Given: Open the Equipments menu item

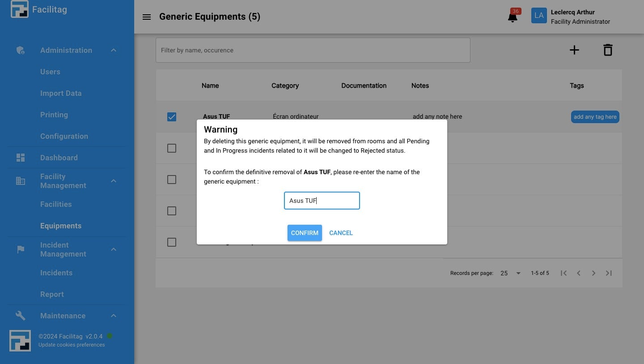Looking at the screenshot, I should click(61, 226).
